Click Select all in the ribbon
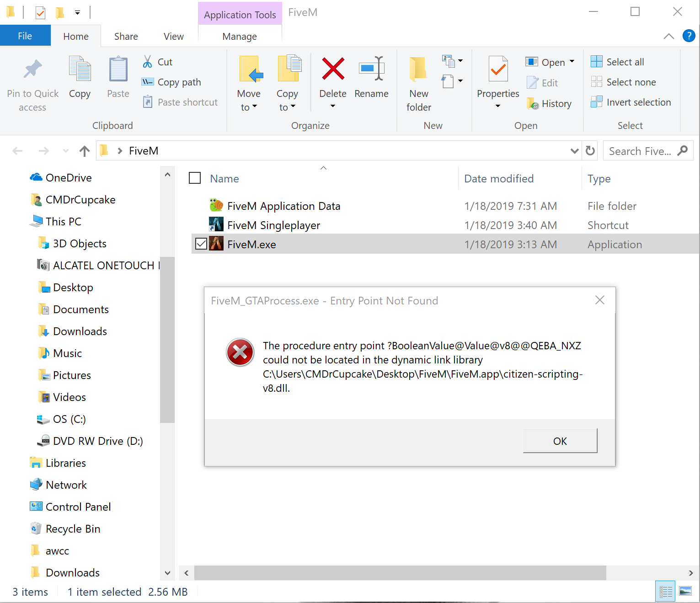 pyautogui.click(x=618, y=62)
